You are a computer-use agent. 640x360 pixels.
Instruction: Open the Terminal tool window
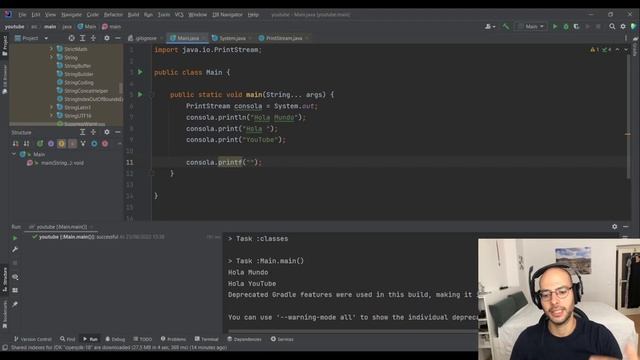207,339
